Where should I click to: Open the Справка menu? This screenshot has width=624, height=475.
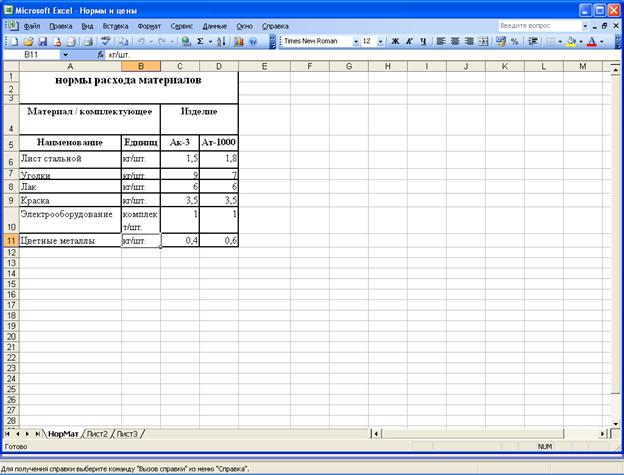point(275,26)
